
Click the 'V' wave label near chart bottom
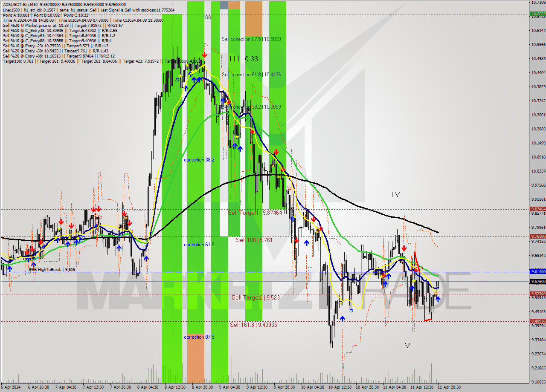pos(408,346)
